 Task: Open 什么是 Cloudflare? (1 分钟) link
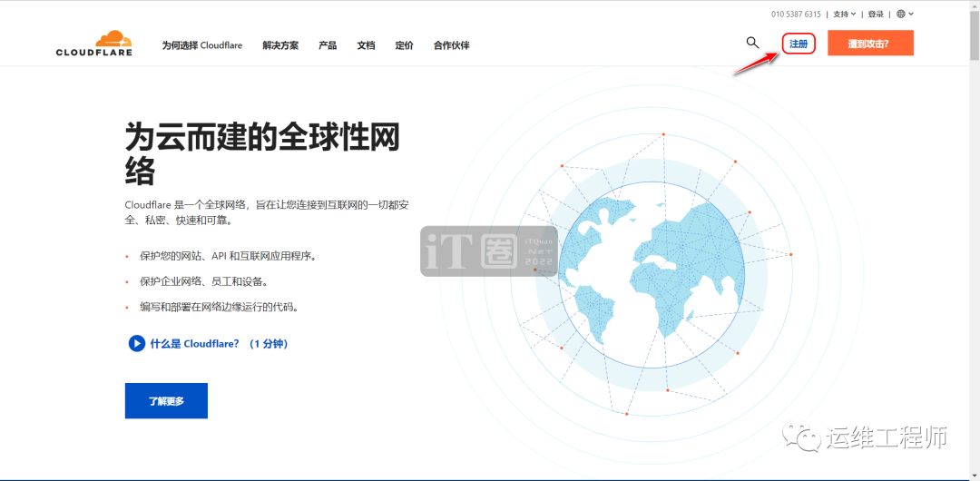pos(219,343)
